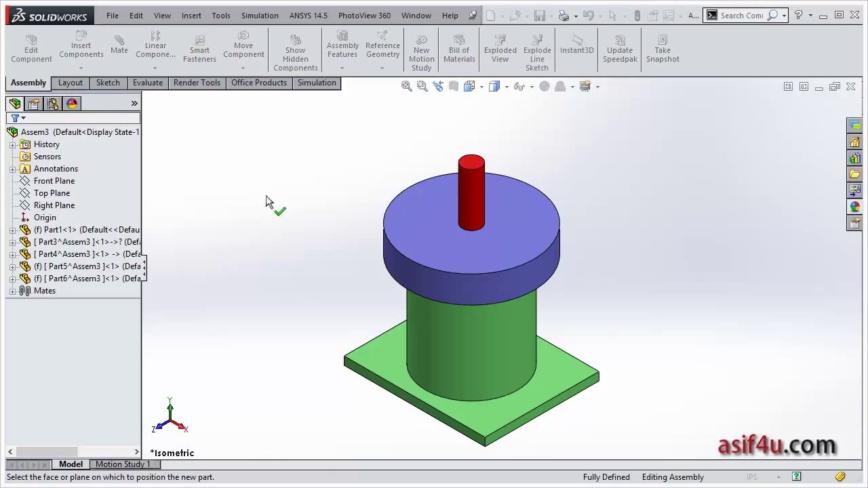Click Take Snapshot tool

(x=663, y=49)
